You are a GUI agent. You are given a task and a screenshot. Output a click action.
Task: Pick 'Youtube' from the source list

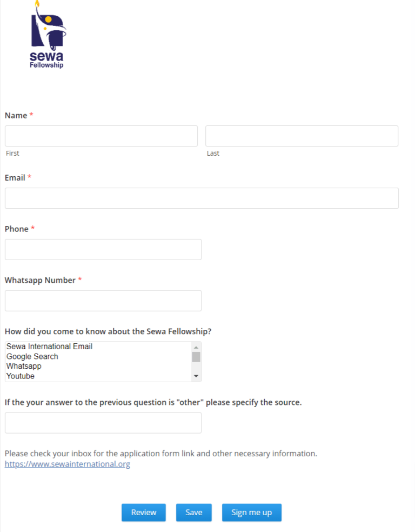pyautogui.click(x=21, y=376)
